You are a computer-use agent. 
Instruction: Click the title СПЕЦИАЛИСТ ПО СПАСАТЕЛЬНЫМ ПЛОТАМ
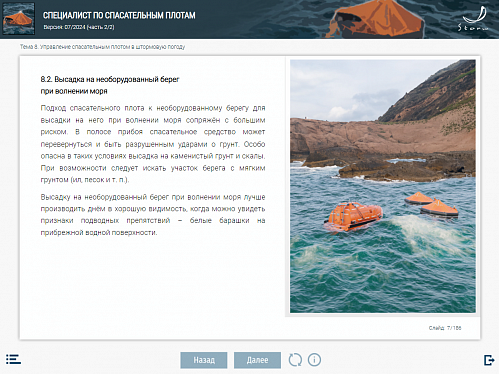tap(119, 15)
